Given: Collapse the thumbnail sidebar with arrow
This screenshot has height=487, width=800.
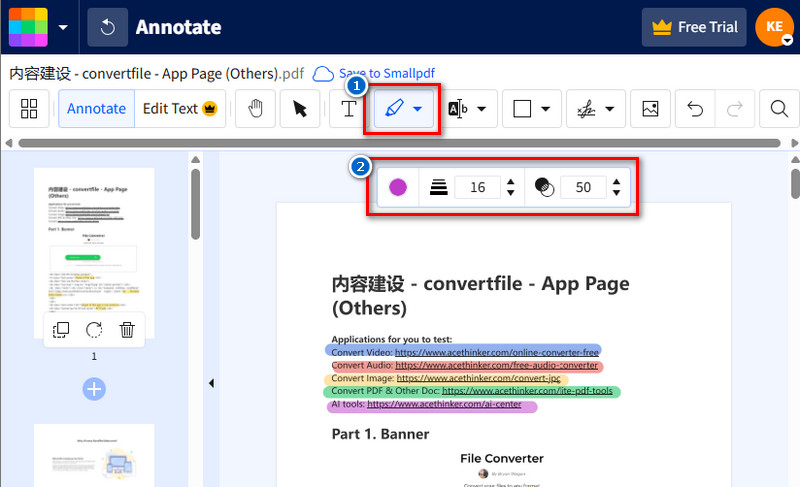Looking at the screenshot, I should (211, 383).
